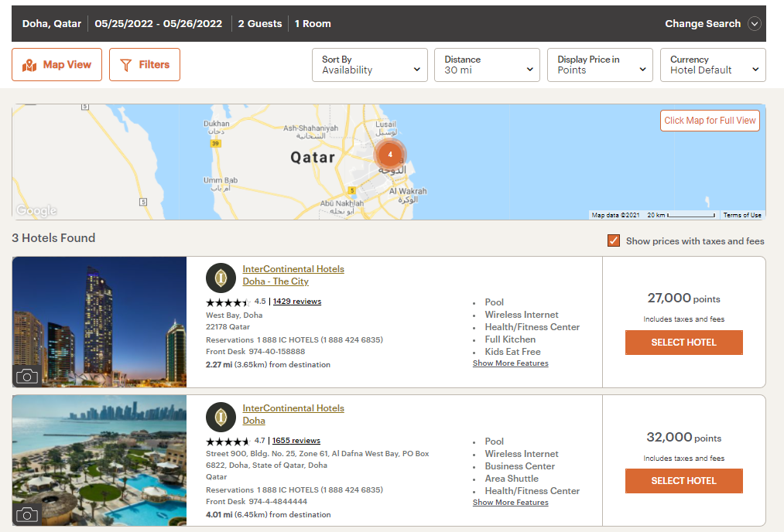This screenshot has height=532, width=784.
Task: Click InterContinental logo for the Doha hotel
Action: click(x=221, y=417)
